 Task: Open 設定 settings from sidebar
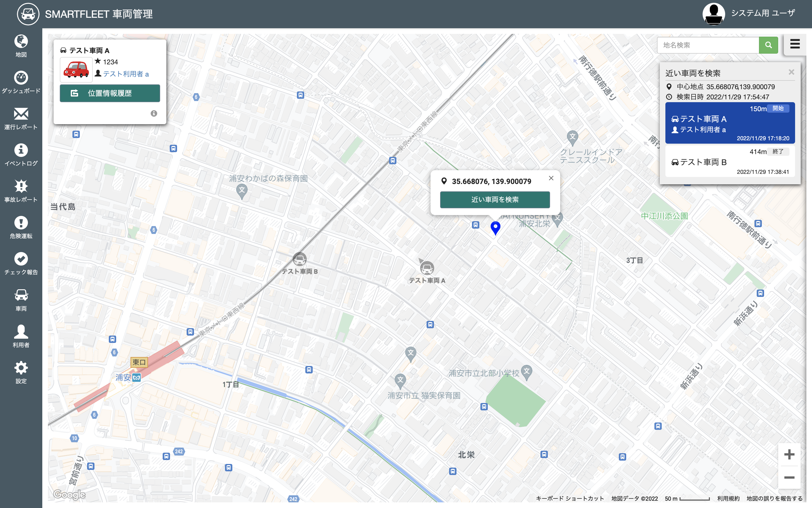pyautogui.click(x=21, y=373)
